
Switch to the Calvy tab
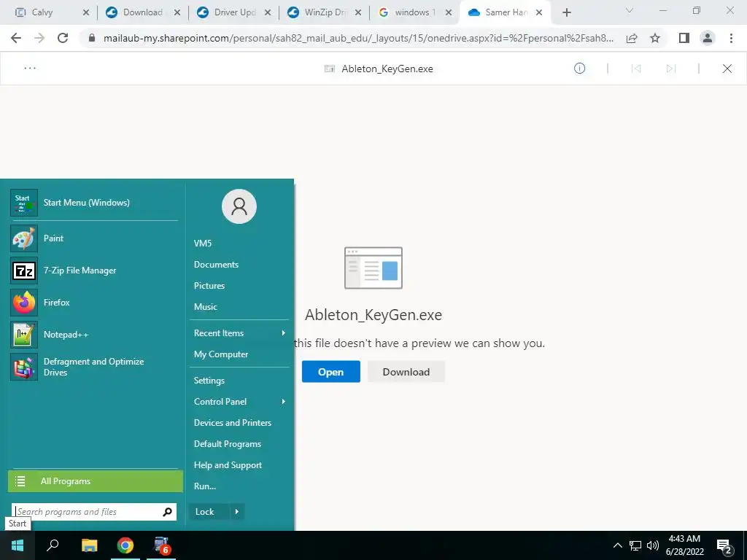[42, 12]
